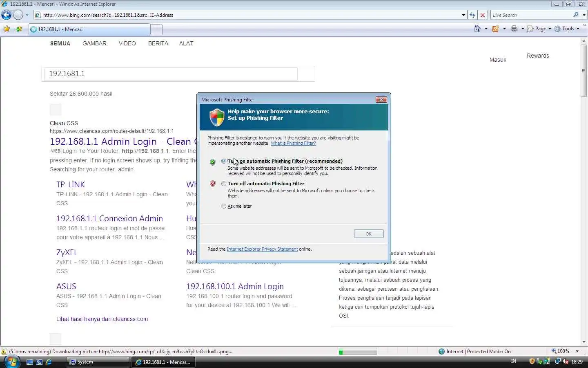588x368 pixels.
Task: Expand the Print dropdown arrow
Action: pyautogui.click(x=522, y=29)
